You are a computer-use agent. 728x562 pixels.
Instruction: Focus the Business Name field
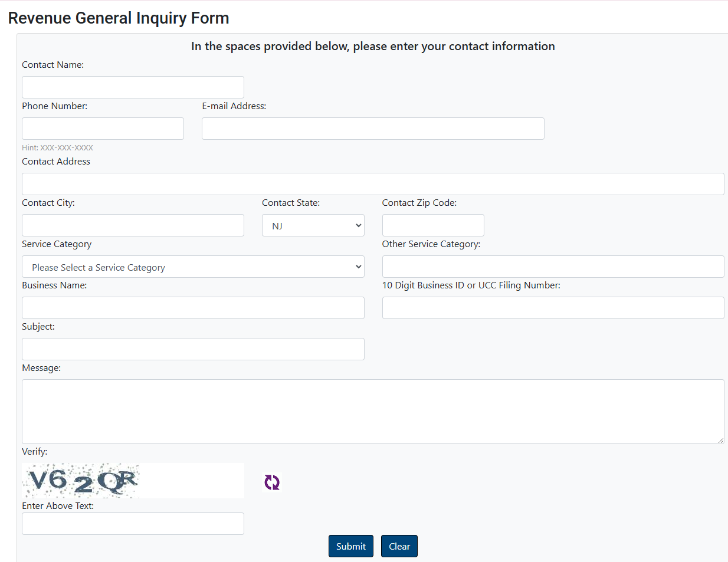[193, 308]
